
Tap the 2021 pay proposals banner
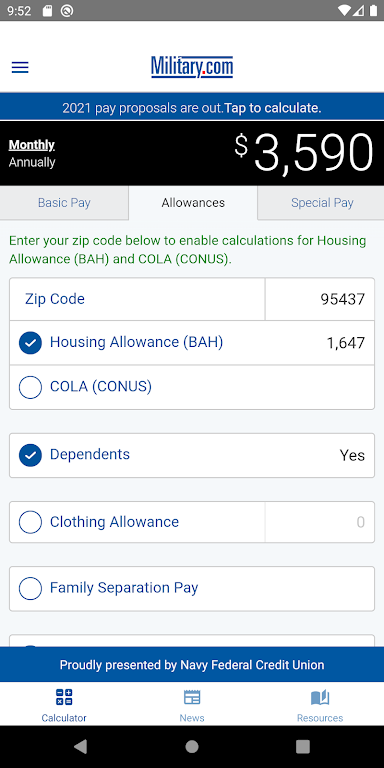click(192, 108)
